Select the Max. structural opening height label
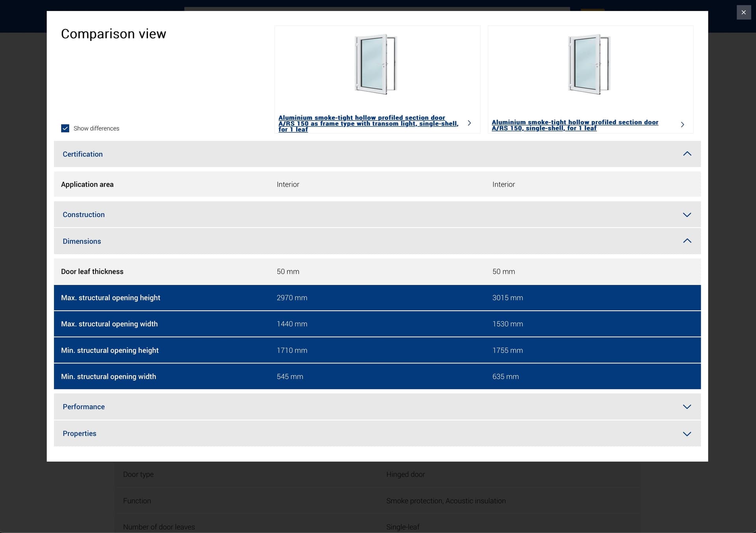The height and width of the screenshot is (533, 756). [x=111, y=298]
